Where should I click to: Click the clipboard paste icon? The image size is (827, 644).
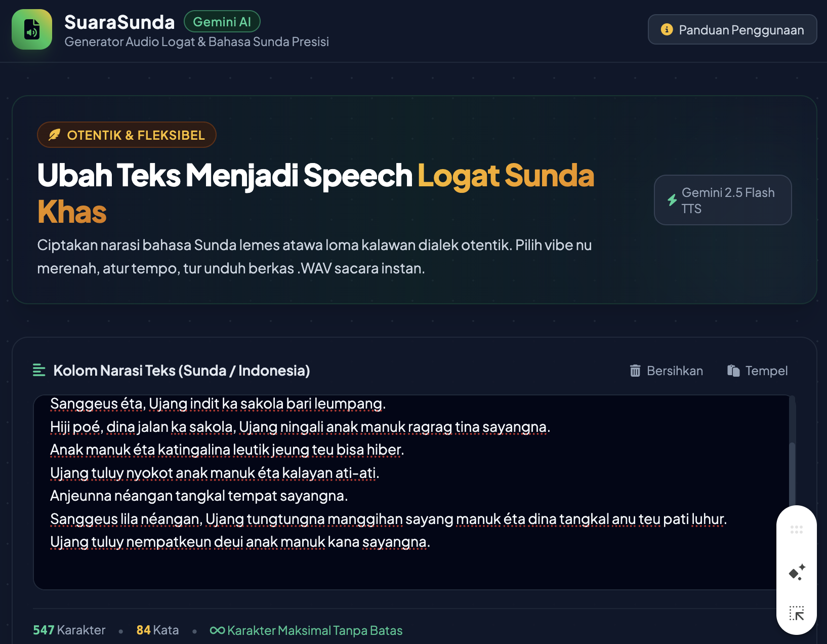click(733, 371)
